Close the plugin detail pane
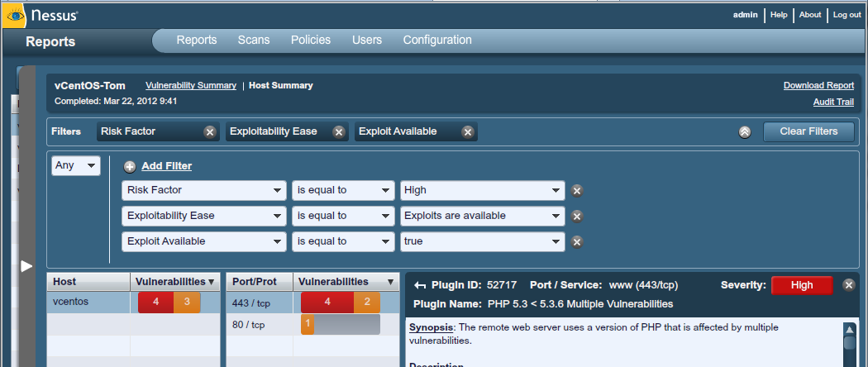Viewport: 868px width, 367px height. pos(849,285)
